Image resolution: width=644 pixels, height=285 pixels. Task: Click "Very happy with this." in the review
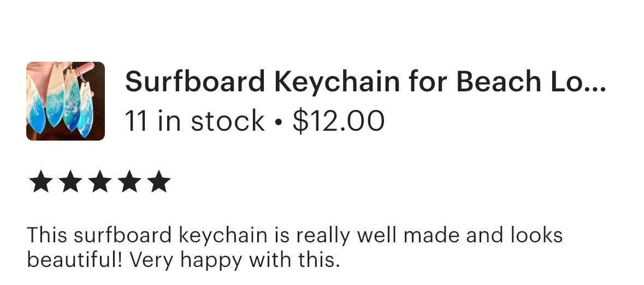[234, 260]
